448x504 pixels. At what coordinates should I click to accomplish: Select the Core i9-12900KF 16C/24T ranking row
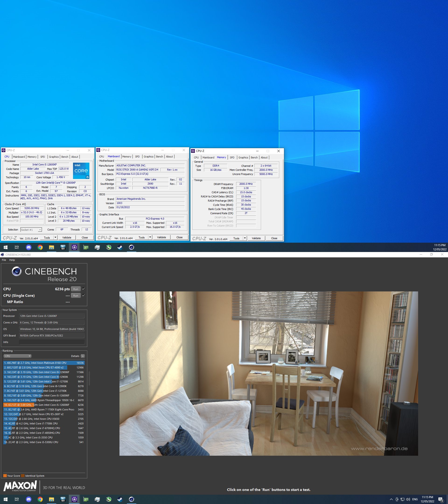tap(44, 372)
